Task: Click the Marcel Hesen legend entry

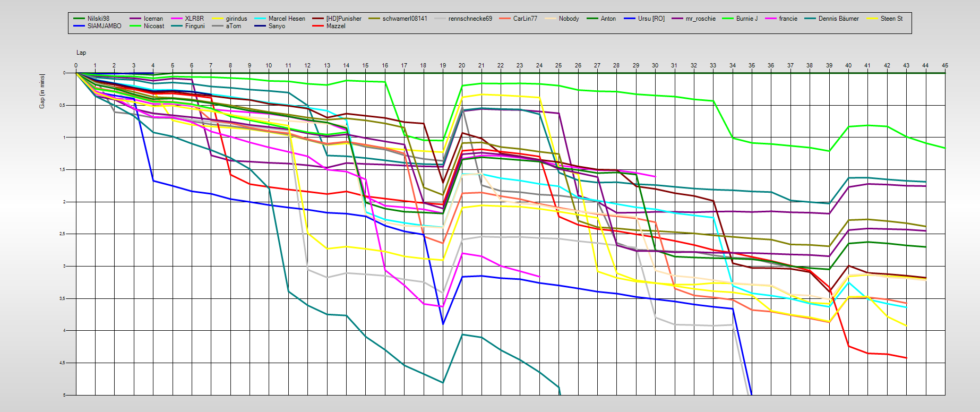Action: (x=287, y=19)
